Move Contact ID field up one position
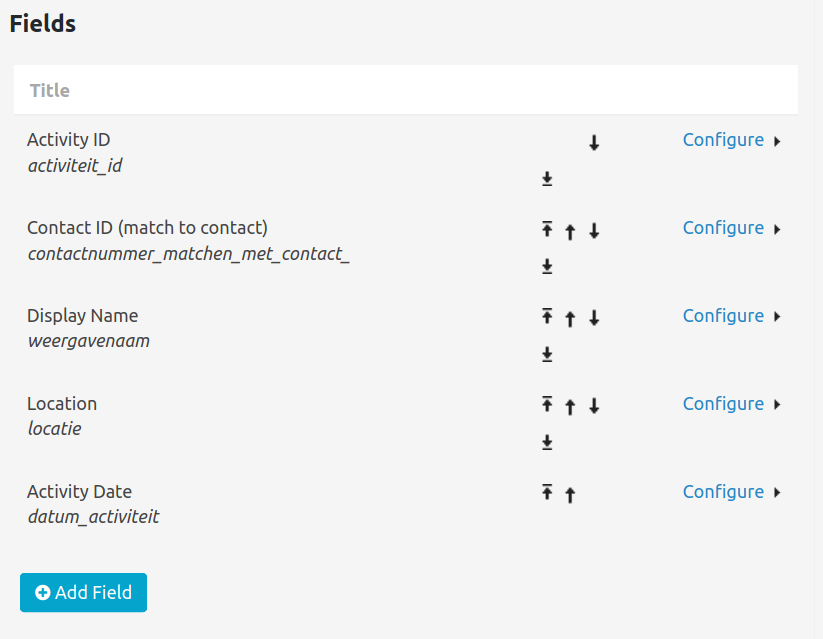 570,231
